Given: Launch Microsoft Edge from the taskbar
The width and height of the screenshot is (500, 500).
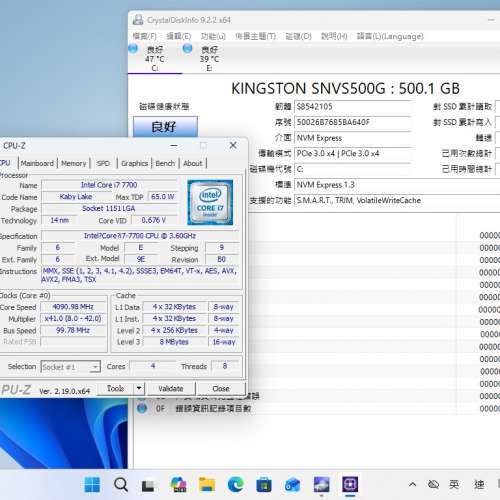Looking at the screenshot, I should click(x=235, y=484).
